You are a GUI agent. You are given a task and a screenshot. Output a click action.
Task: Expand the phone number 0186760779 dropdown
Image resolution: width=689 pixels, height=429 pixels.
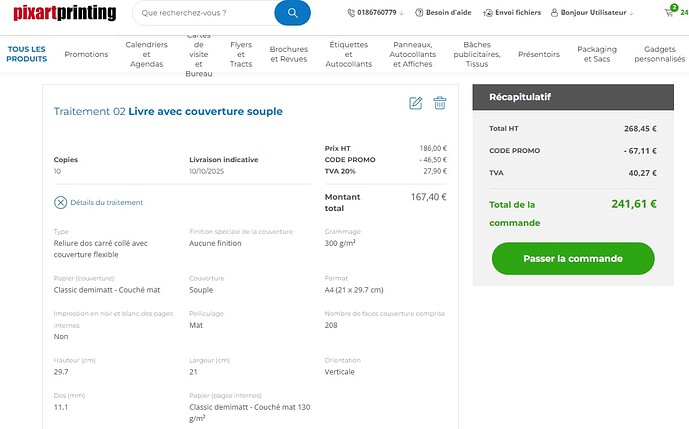click(x=401, y=14)
